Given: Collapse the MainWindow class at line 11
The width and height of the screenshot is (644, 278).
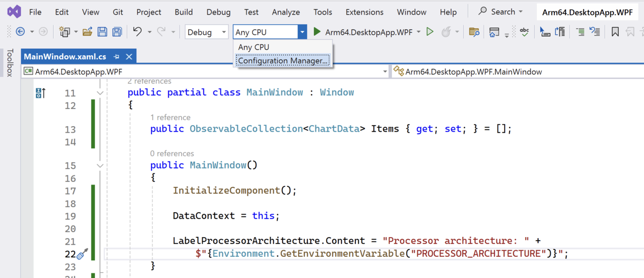Looking at the screenshot, I should (x=100, y=93).
